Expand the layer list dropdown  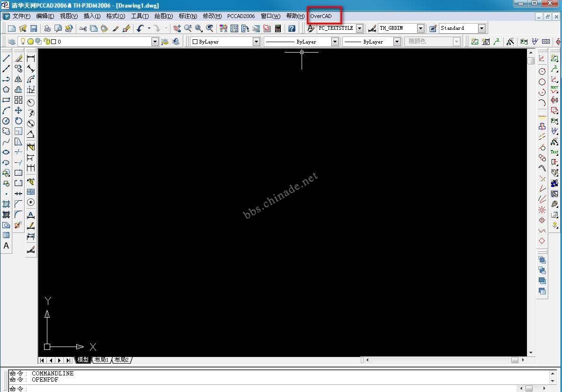pyautogui.click(x=155, y=42)
